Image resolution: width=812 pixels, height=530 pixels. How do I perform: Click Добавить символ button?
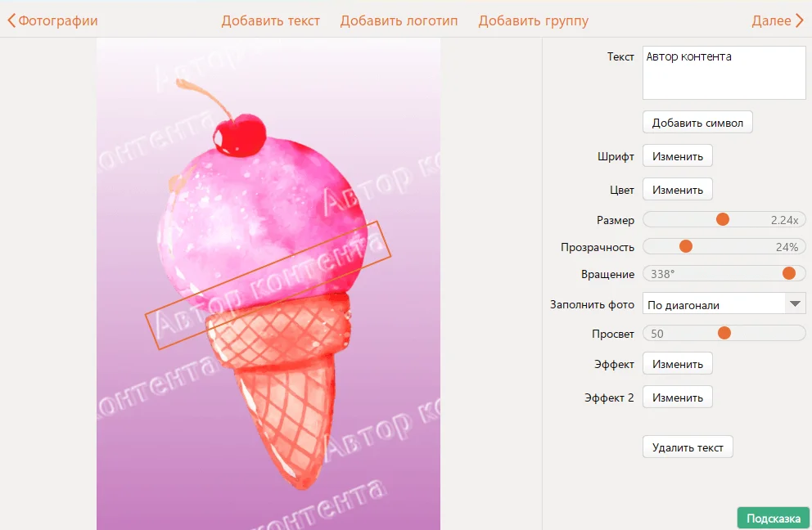tap(697, 123)
